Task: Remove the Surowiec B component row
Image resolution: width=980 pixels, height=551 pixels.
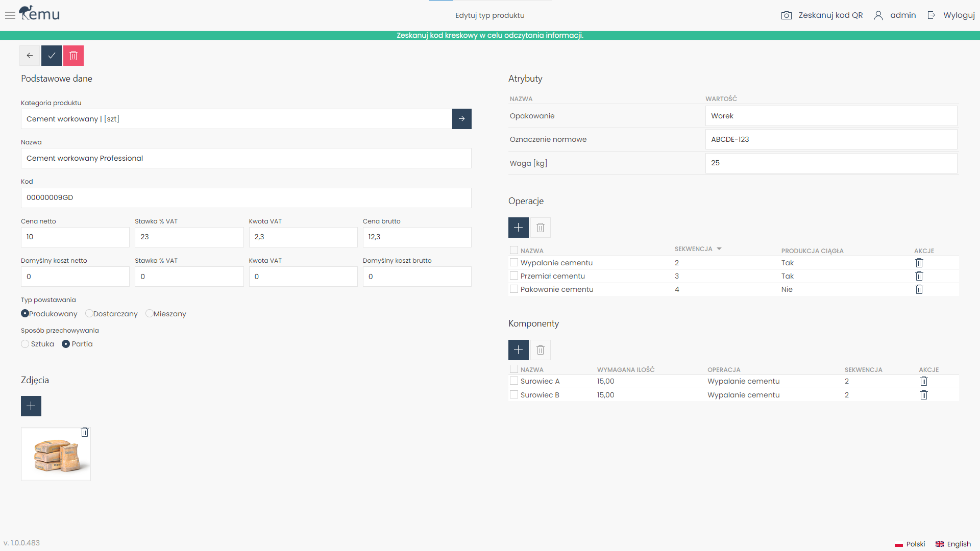Action: pyautogui.click(x=923, y=395)
